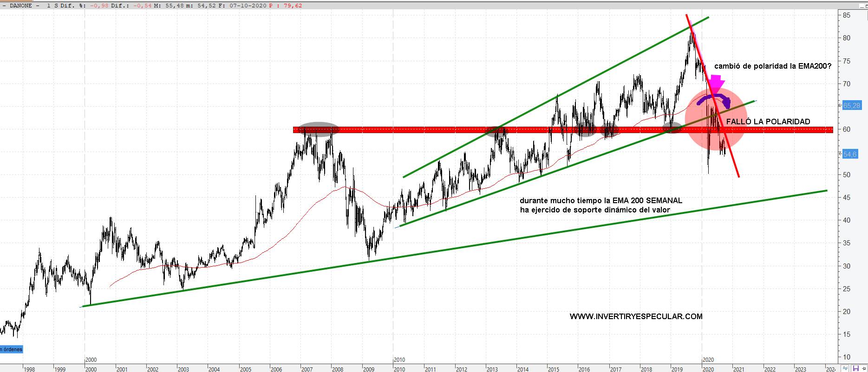Click the zigzag chart-type icon in bottom corner

845,368
